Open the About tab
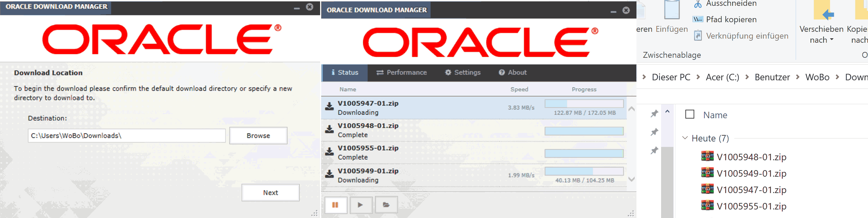The height and width of the screenshot is (218, 868). [513, 72]
